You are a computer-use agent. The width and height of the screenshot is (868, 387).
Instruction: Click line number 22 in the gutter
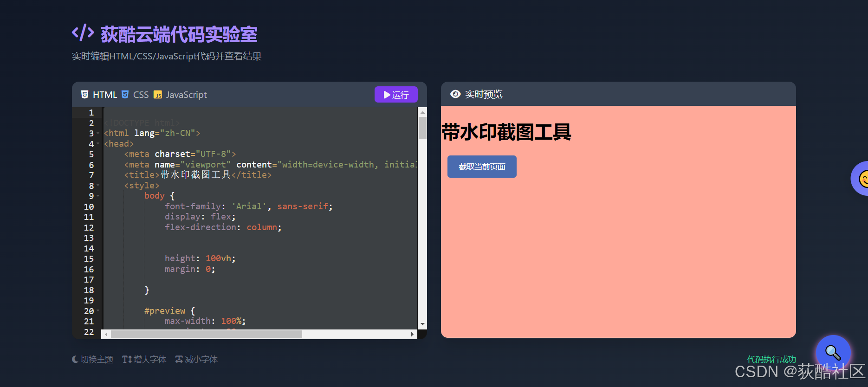coord(89,332)
